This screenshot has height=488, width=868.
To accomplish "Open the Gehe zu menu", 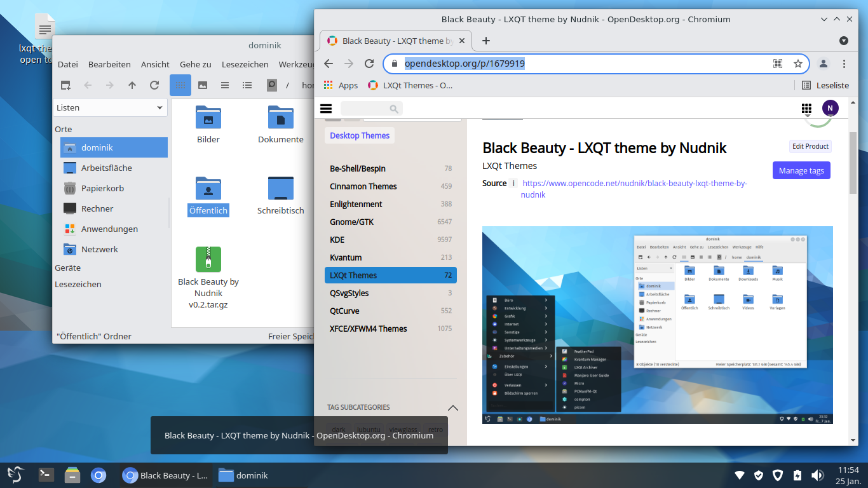I will coord(196,64).
